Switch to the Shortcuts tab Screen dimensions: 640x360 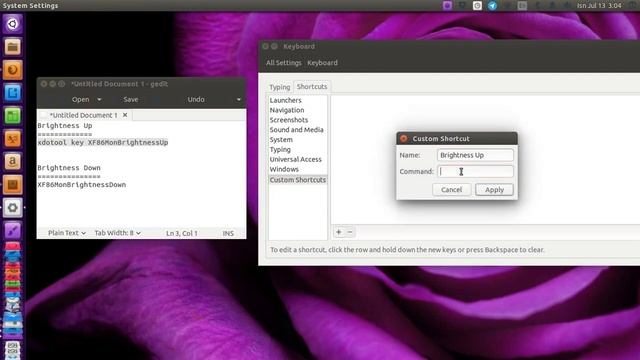312,87
